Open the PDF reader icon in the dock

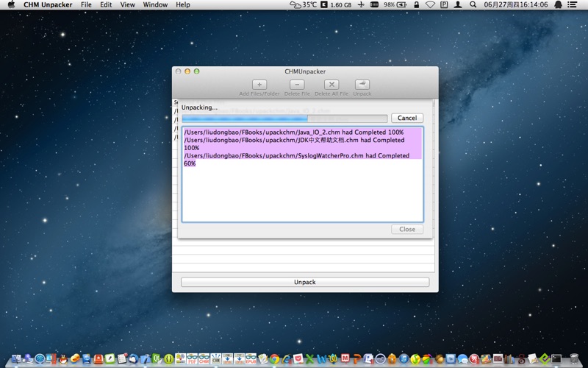(192, 358)
